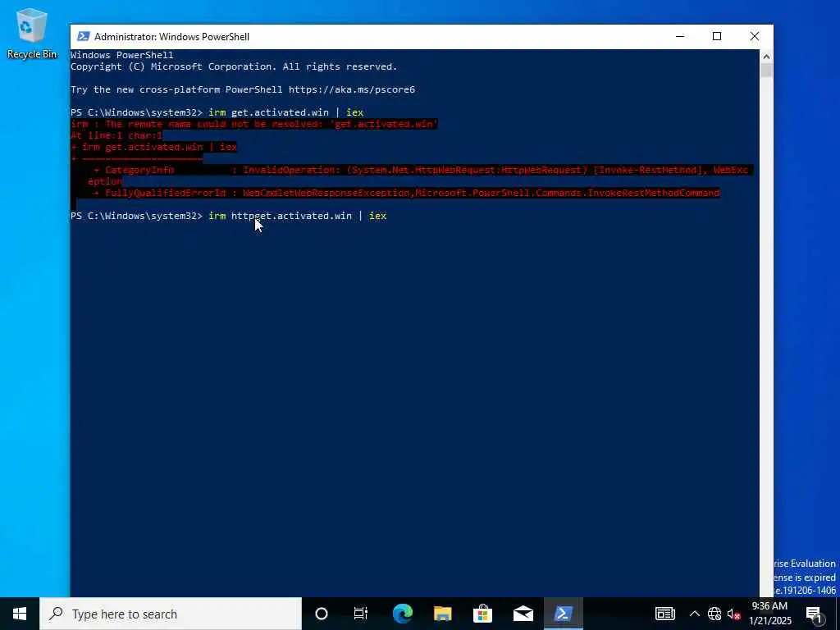Select PowerShell taskbar button

563,614
